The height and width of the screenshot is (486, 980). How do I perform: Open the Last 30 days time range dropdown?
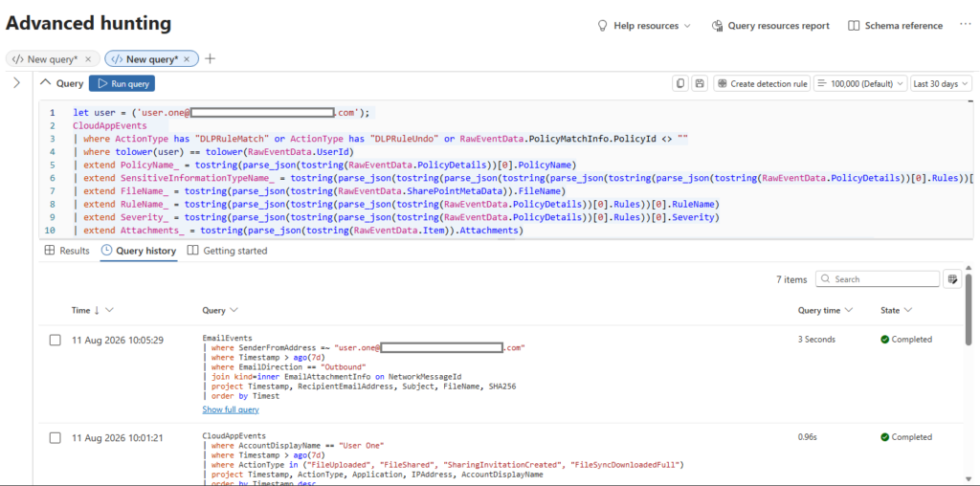(941, 83)
